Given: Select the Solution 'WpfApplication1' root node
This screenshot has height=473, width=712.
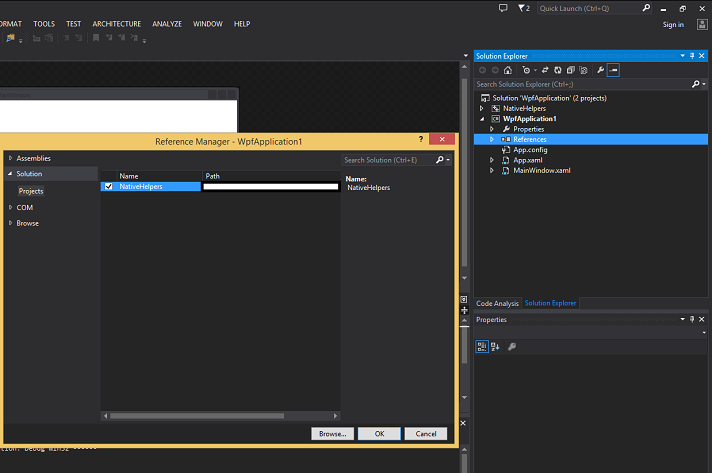Looking at the screenshot, I should click(549, 98).
